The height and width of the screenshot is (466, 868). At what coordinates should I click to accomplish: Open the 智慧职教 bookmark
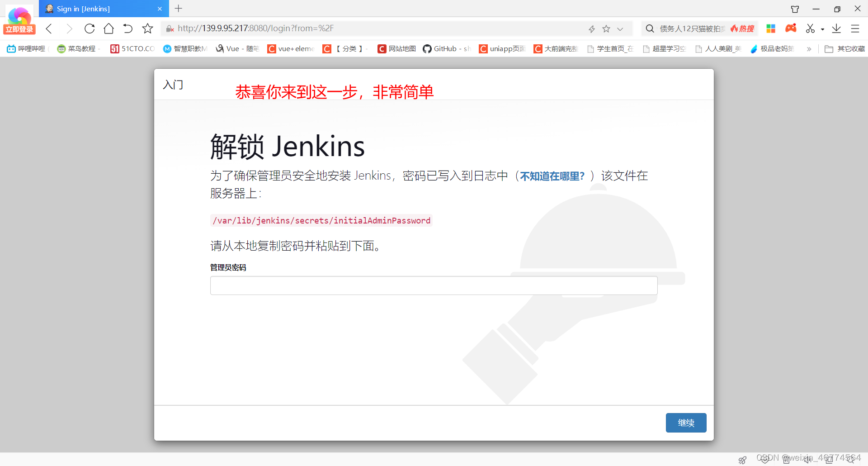185,48
